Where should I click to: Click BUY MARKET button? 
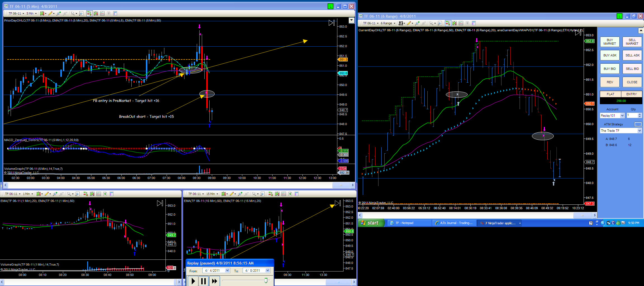tap(610, 42)
